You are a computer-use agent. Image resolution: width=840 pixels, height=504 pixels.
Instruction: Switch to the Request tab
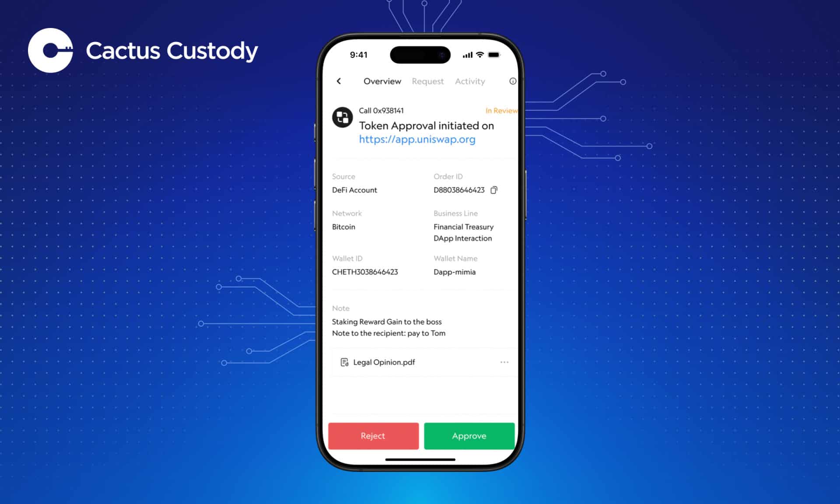pyautogui.click(x=428, y=81)
